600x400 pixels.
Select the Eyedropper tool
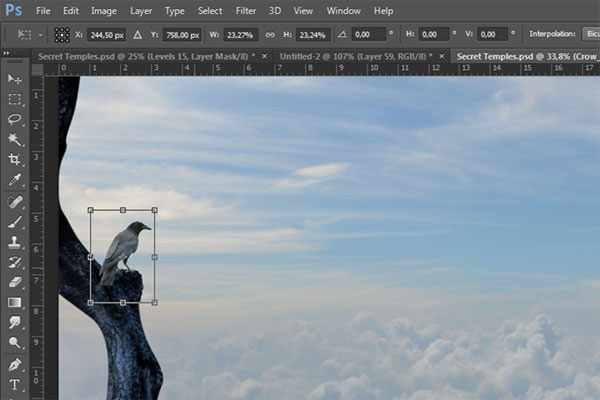[15, 181]
